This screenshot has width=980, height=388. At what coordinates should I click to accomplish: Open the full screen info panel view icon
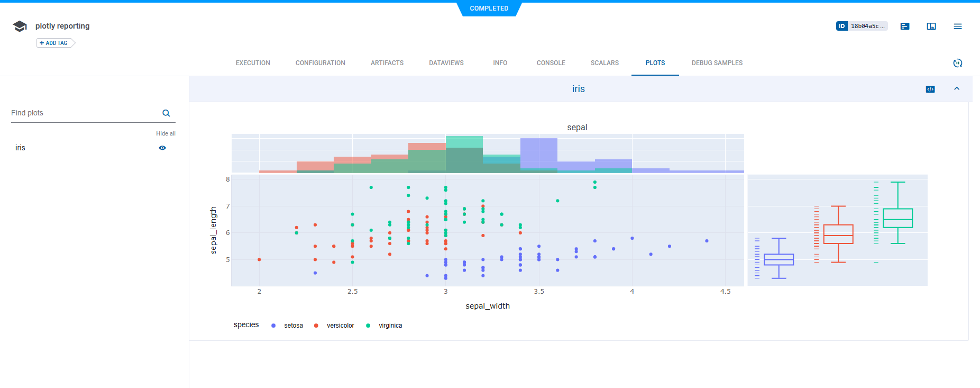point(931,26)
